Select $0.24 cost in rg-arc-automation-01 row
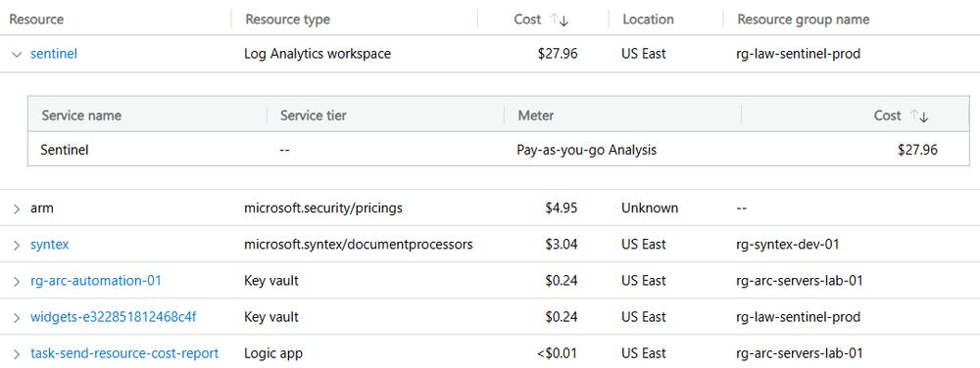This screenshot has width=980, height=368. coord(562,281)
